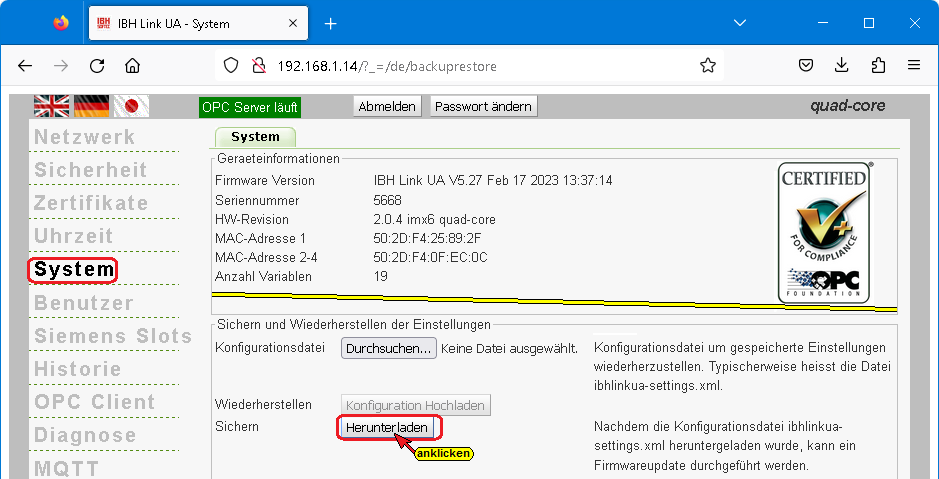Screen dimensions: 939x479
Task: Open the Netzwerk menu
Action: (x=84, y=137)
